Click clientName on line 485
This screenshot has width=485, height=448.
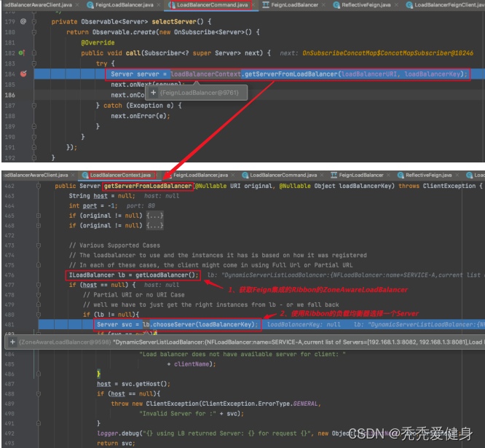[x=191, y=364]
